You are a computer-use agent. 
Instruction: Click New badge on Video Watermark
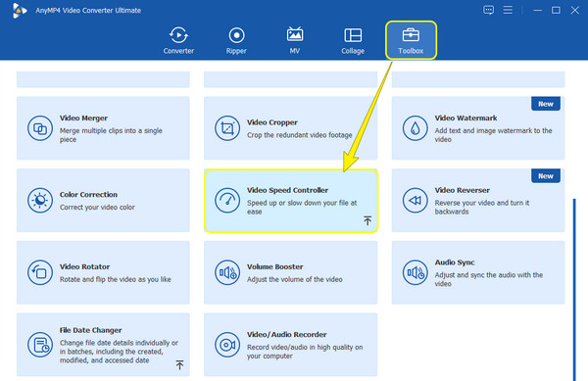click(x=546, y=104)
